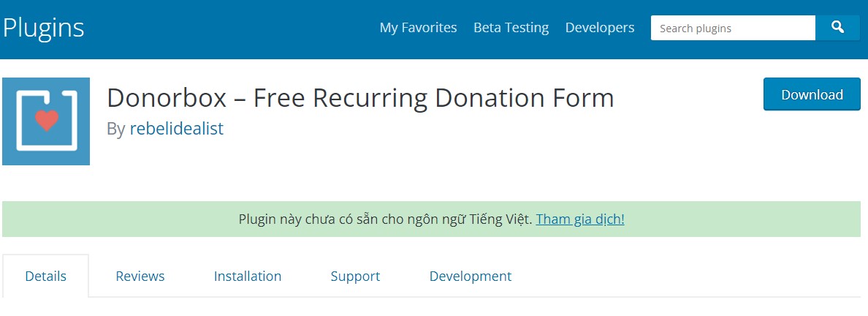Click the green Vietnamese translation notice banner
Screen dimensions: 868x316
[x=432, y=219]
